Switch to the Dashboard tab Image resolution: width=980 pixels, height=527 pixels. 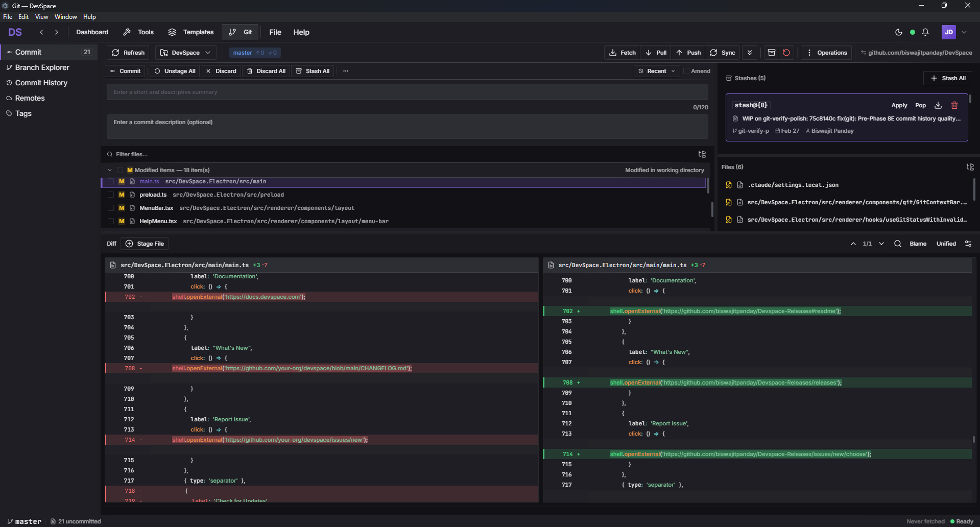(x=92, y=32)
